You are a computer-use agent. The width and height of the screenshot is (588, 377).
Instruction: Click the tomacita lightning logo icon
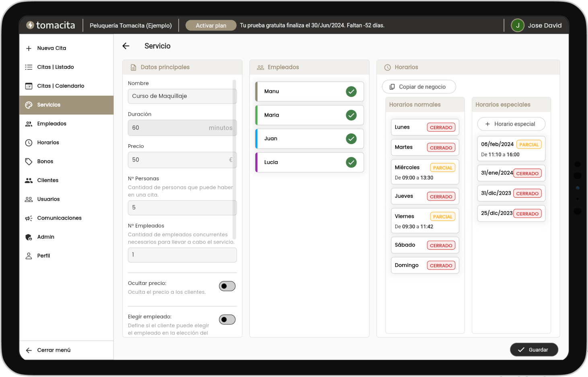coord(30,25)
